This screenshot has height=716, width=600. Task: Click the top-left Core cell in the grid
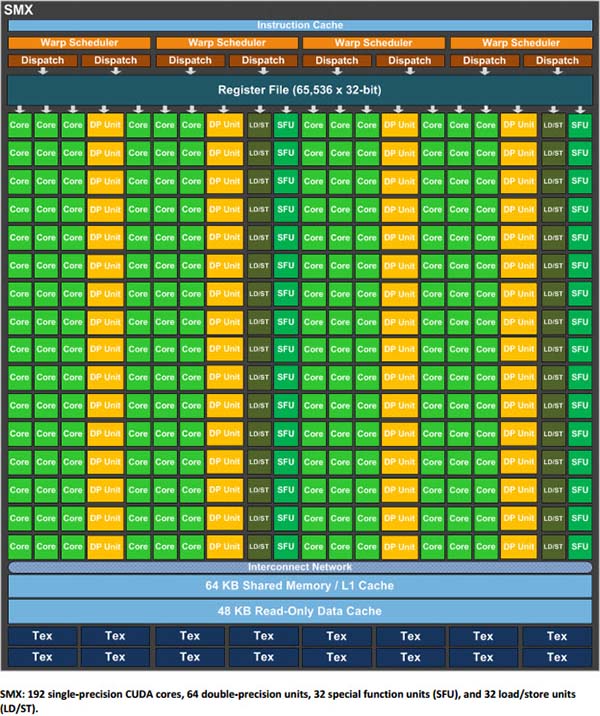click(x=20, y=125)
